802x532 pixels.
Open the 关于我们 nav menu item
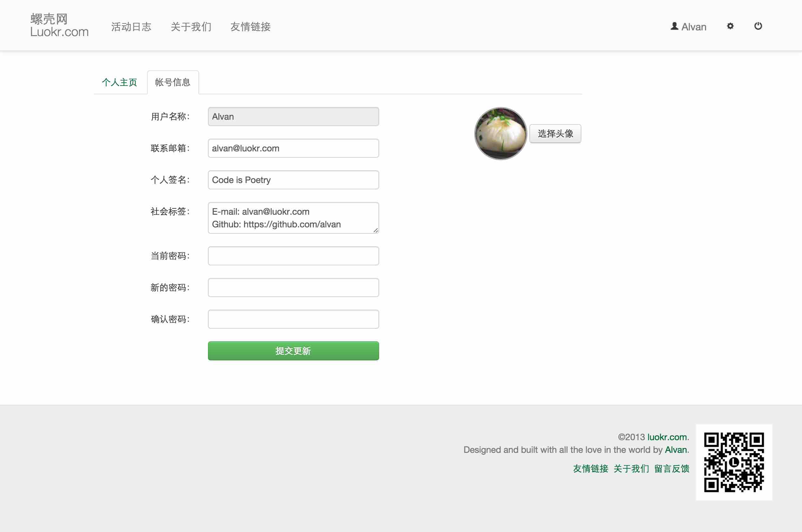click(x=191, y=27)
